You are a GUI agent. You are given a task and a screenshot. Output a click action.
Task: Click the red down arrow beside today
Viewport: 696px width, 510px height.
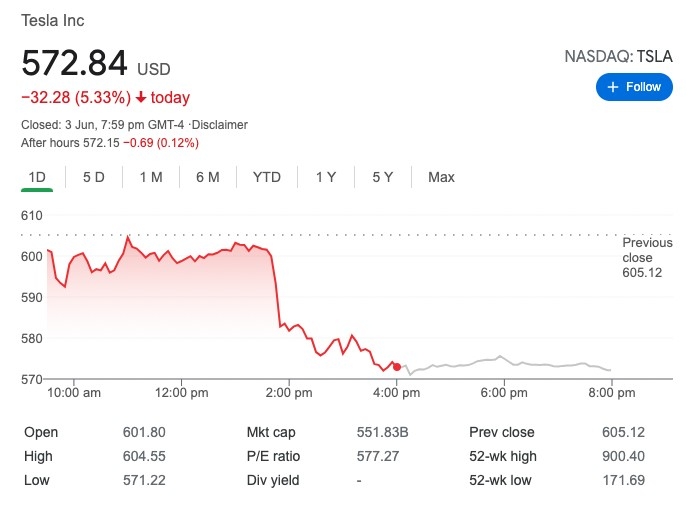click(x=141, y=98)
